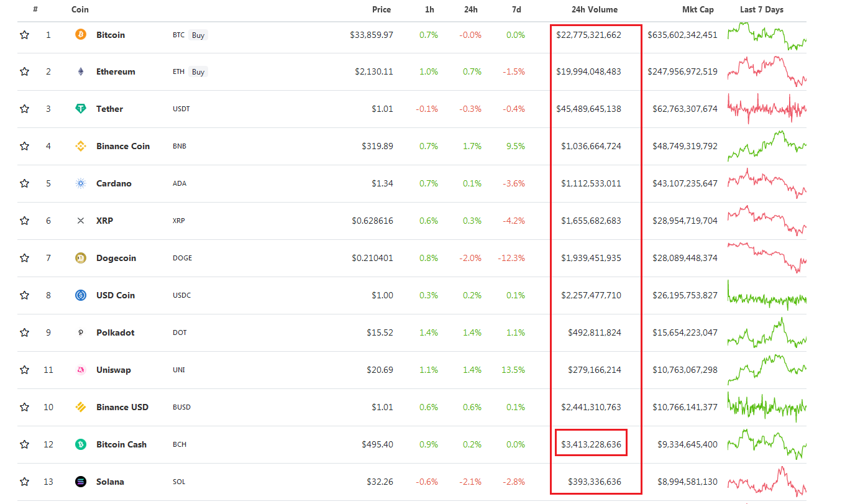Star Tether as a favorite
This screenshot has width=850, height=504.
25,109
